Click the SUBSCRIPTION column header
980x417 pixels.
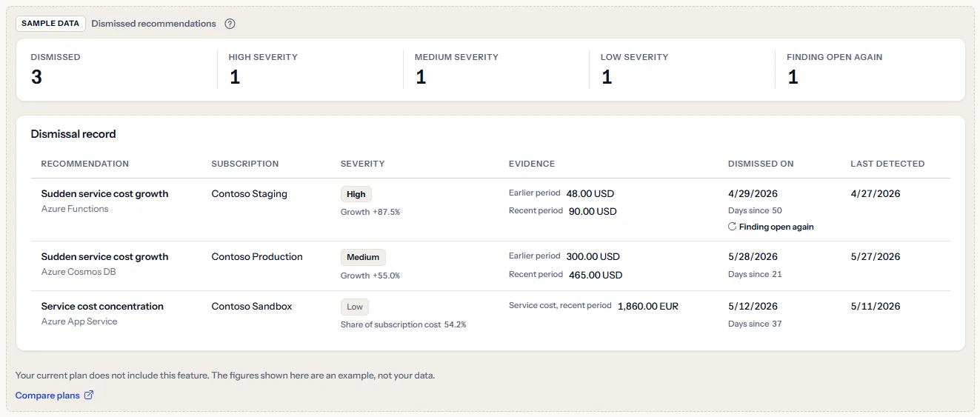[x=245, y=164]
